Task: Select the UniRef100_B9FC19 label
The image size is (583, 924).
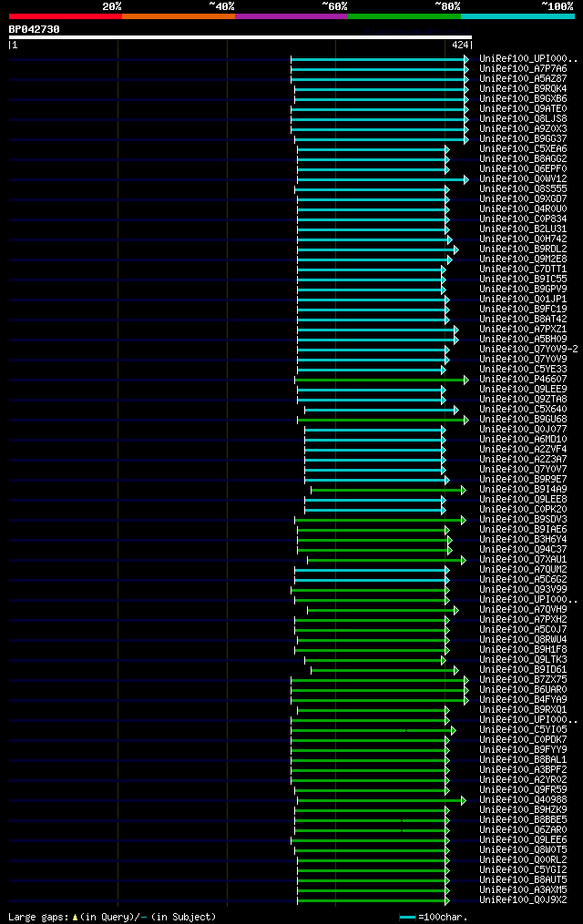Action: point(523,310)
